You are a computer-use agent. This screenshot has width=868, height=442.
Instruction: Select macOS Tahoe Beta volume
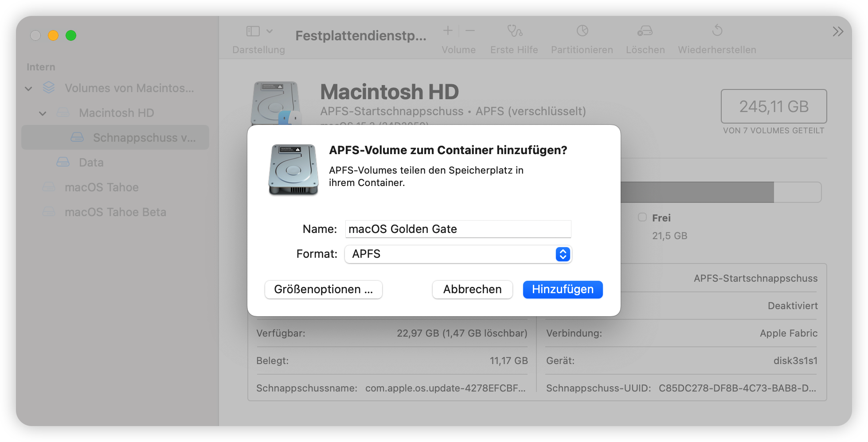tap(115, 212)
